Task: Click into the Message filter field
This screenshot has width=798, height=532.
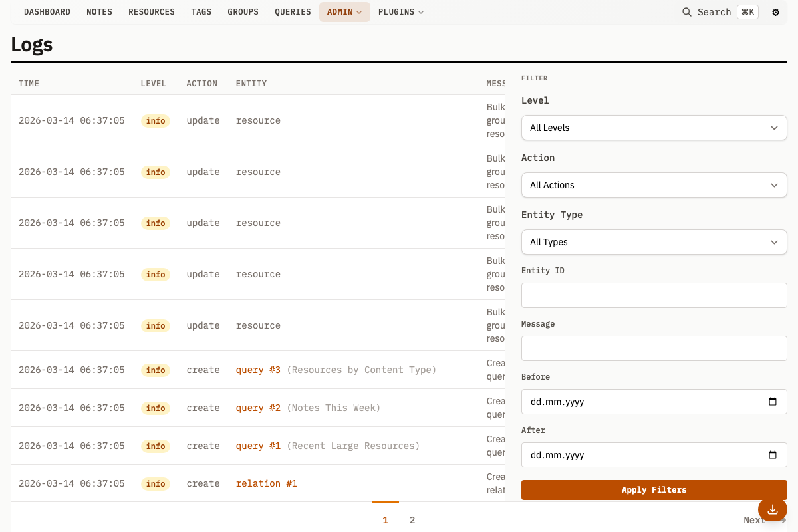Action: pos(654,348)
